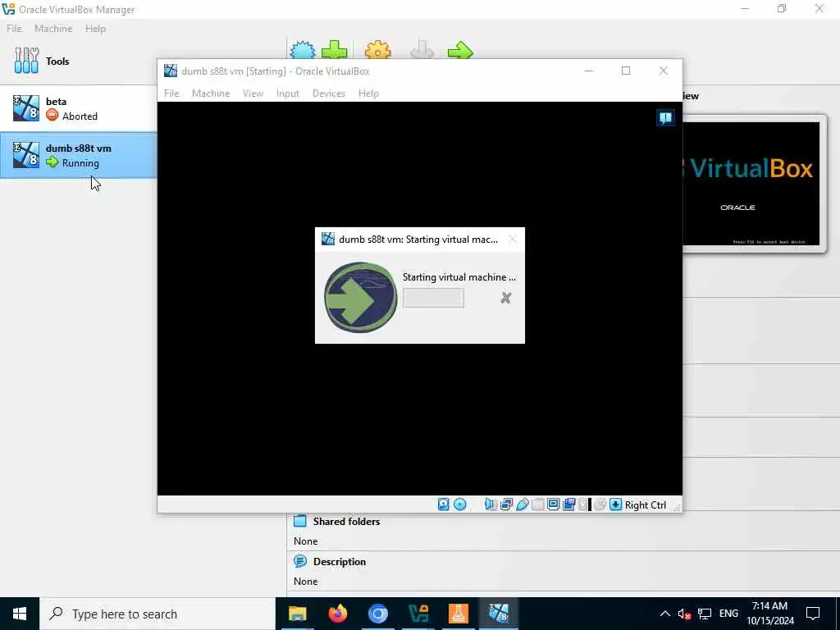Image resolution: width=840 pixels, height=630 pixels.
Task: Click the greyed mouse integration status icon
Action: [x=600, y=504]
